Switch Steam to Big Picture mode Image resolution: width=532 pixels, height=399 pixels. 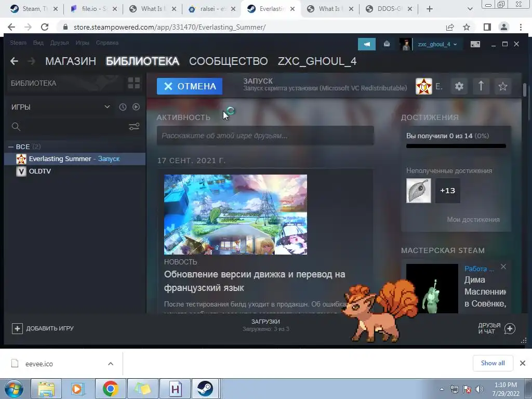click(475, 44)
